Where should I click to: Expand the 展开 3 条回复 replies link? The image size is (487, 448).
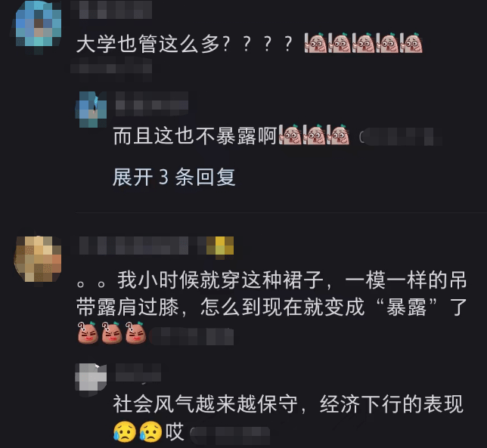pos(174,177)
